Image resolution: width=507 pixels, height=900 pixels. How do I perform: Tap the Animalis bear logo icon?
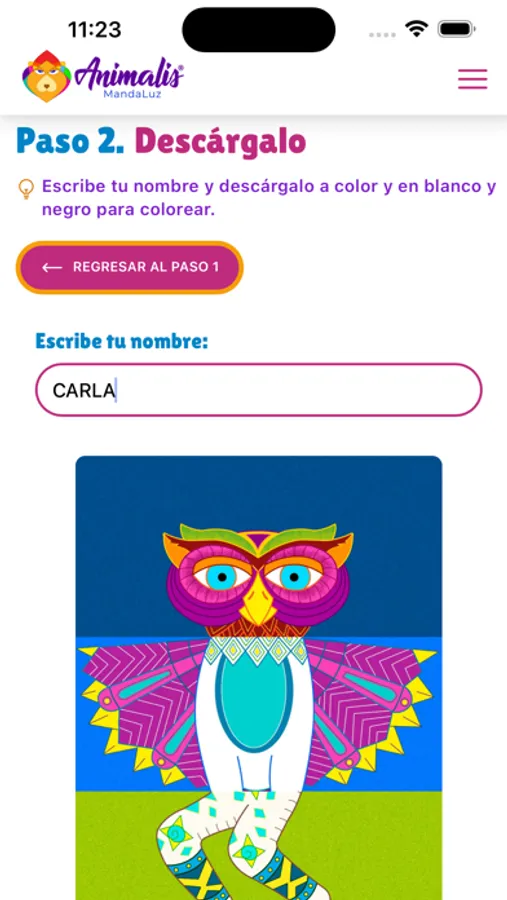tap(46, 76)
